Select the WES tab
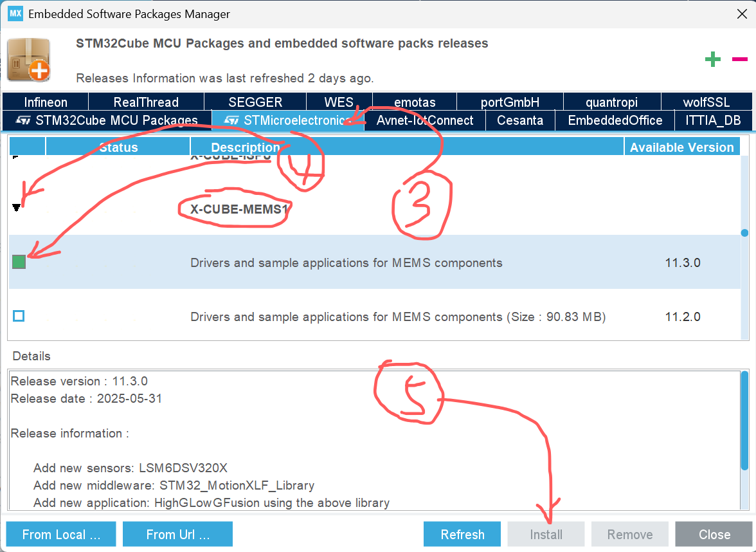The image size is (756, 552). click(339, 102)
